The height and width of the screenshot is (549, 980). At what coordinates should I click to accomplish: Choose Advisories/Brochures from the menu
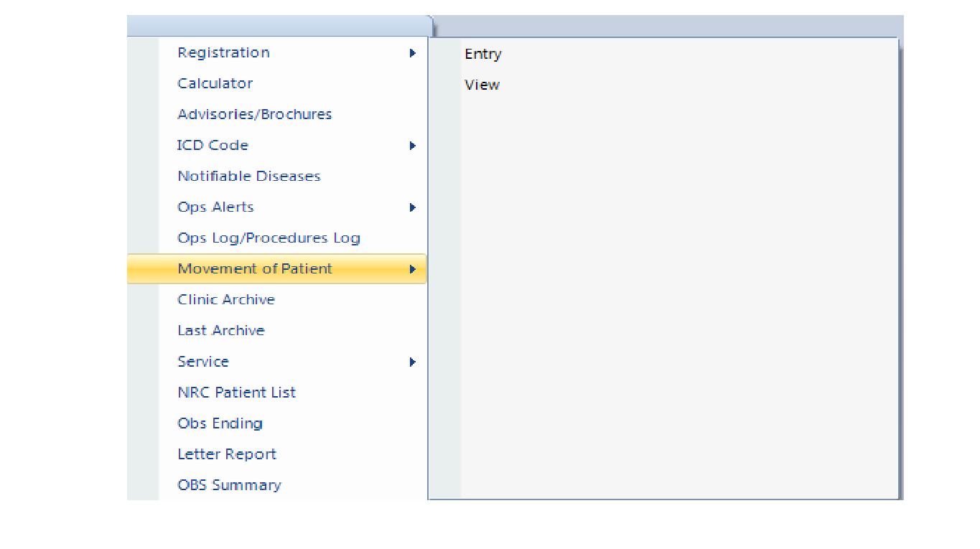pyautogui.click(x=254, y=115)
